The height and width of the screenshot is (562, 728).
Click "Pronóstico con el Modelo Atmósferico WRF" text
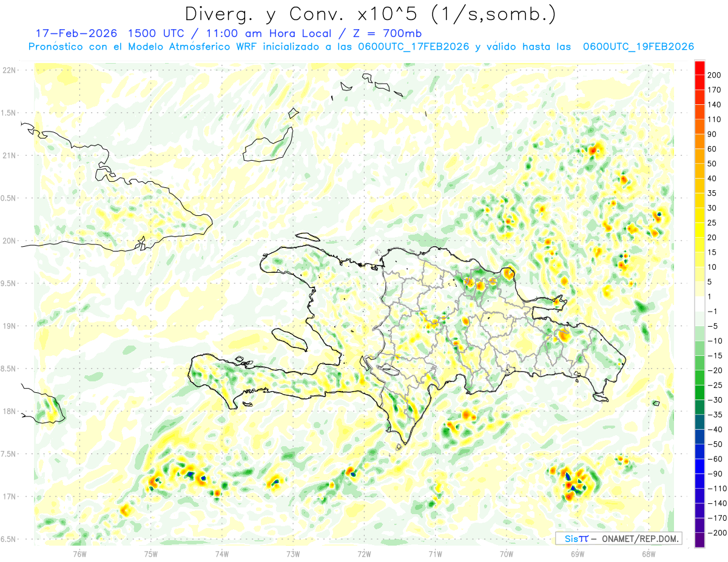(x=143, y=47)
